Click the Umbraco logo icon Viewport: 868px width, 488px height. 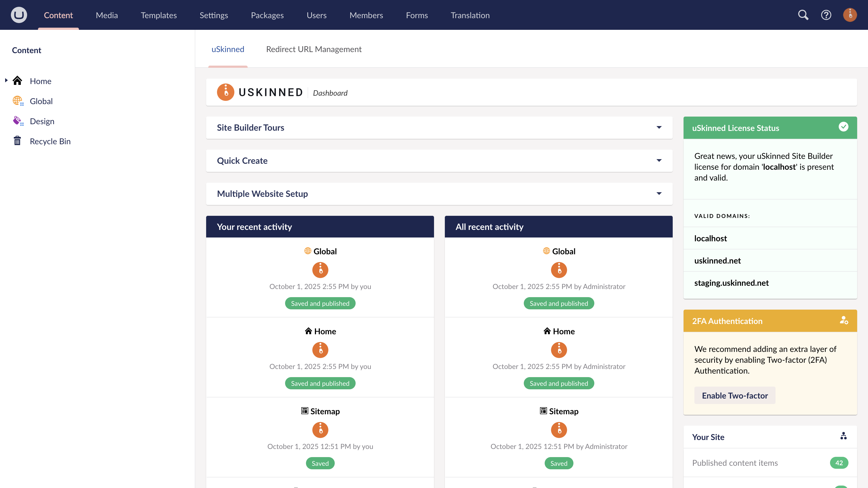pos(19,15)
